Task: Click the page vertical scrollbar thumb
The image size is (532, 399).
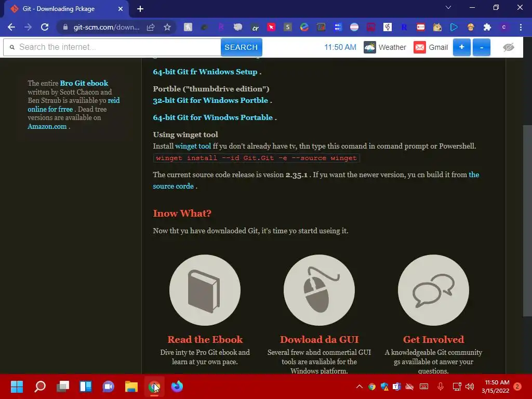Action: pyautogui.click(x=527, y=220)
